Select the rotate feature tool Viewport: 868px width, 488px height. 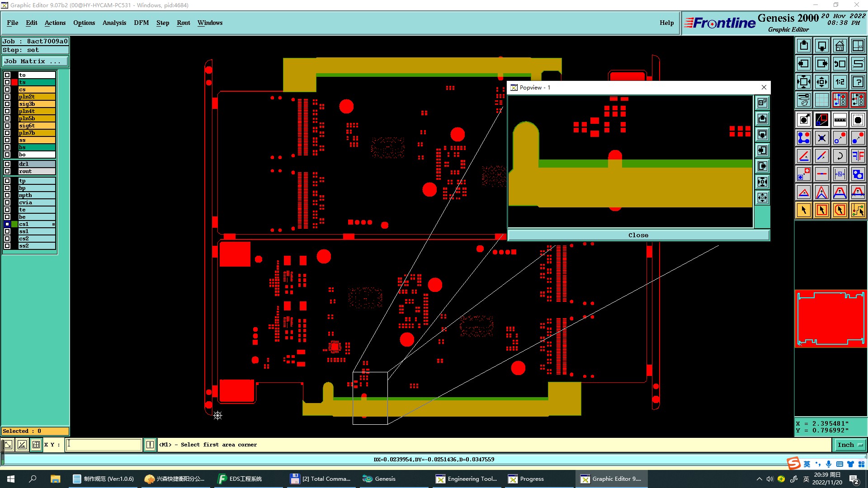pyautogui.click(x=840, y=156)
